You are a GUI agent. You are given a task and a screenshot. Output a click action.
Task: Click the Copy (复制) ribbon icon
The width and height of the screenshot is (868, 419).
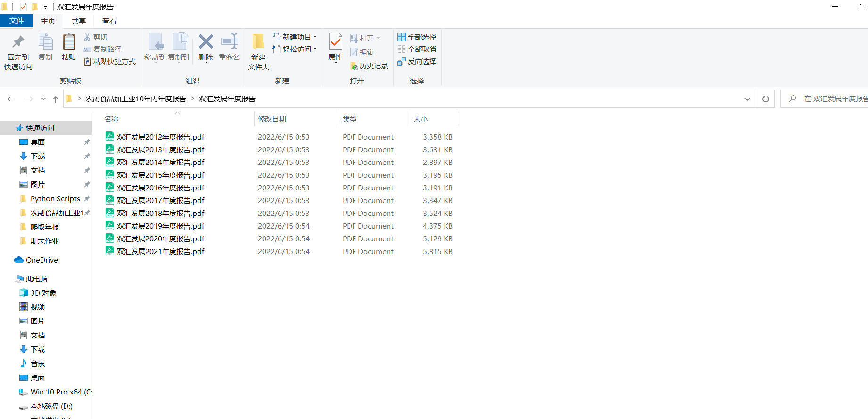coord(45,41)
